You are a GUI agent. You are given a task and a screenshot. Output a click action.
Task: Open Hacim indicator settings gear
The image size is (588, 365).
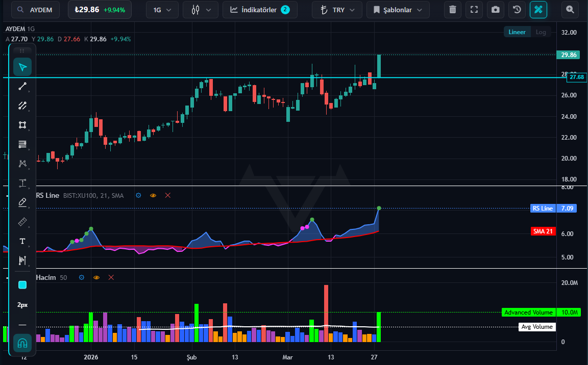82,277
